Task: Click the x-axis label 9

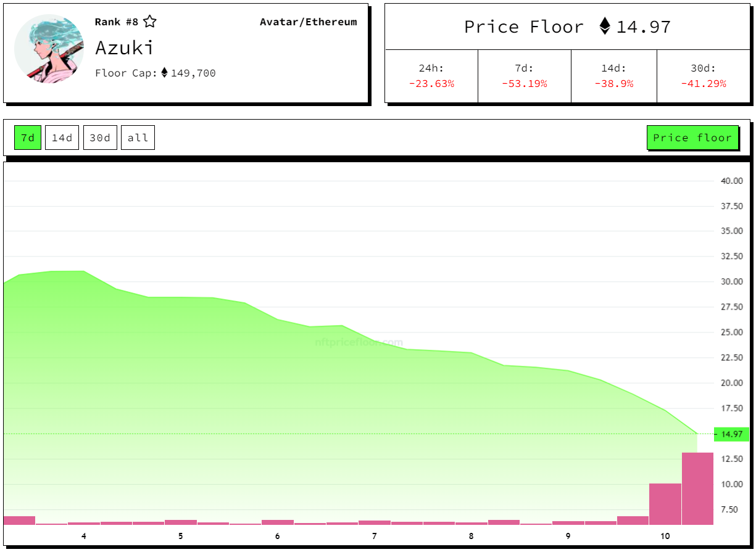Action: tap(568, 536)
